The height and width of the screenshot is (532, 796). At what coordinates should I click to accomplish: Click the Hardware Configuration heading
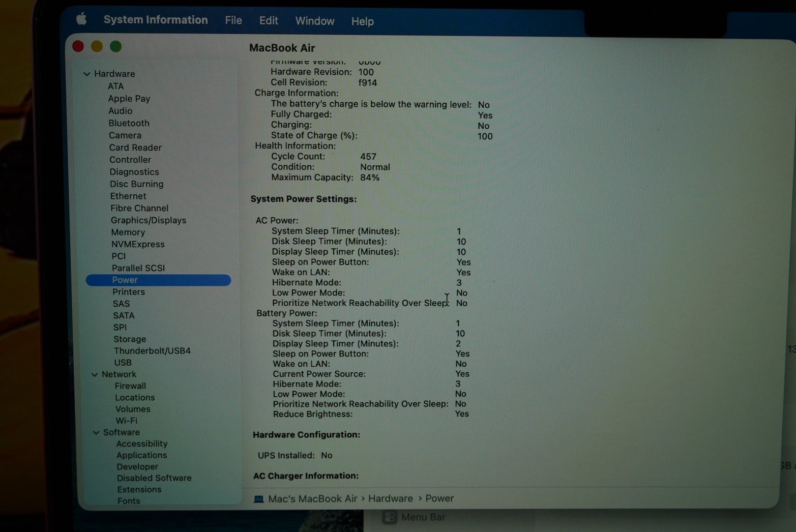pos(307,435)
